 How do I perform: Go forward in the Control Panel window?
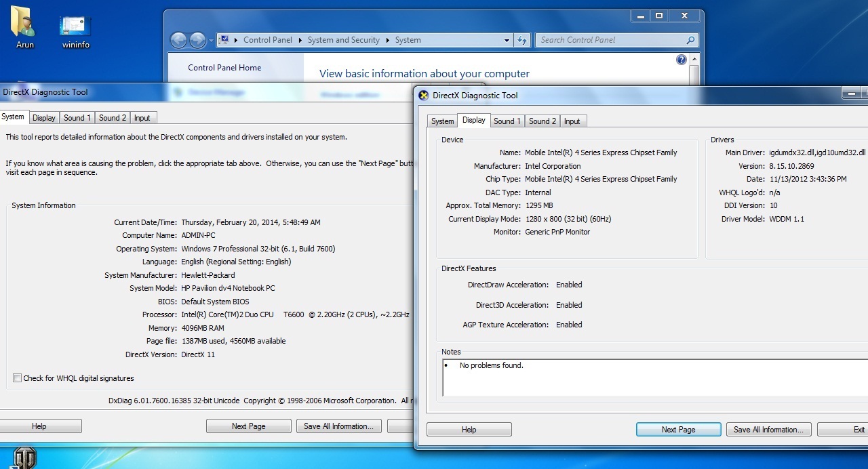(x=197, y=40)
